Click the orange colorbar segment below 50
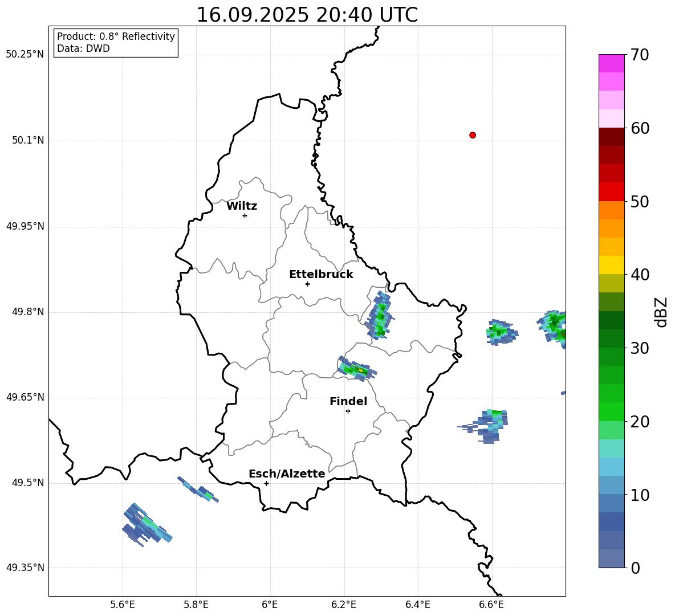The image size is (675, 616). pos(611,210)
